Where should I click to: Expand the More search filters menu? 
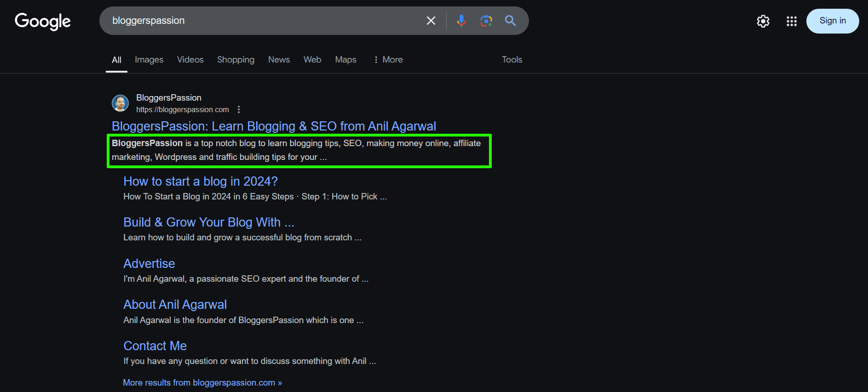point(388,60)
